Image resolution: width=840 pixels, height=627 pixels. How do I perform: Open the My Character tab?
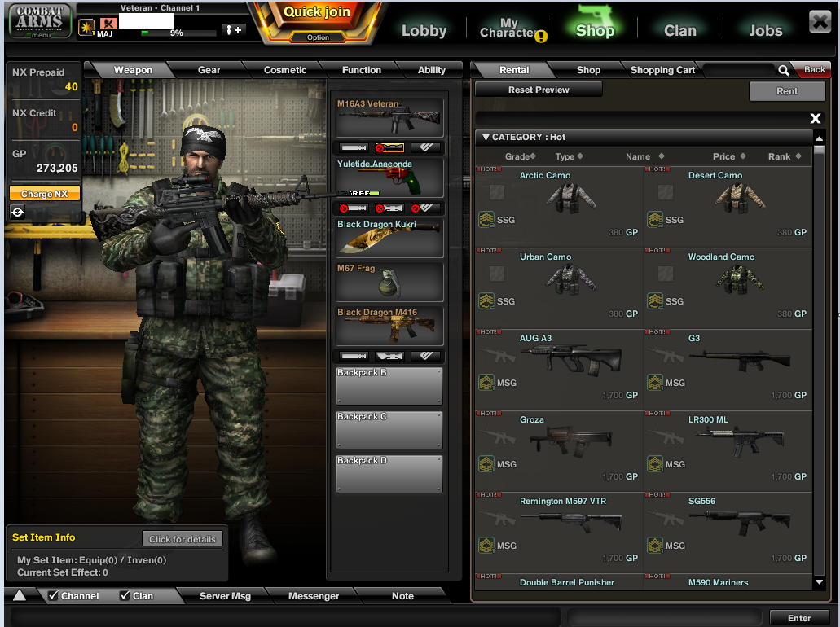pyautogui.click(x=508, y=28)
